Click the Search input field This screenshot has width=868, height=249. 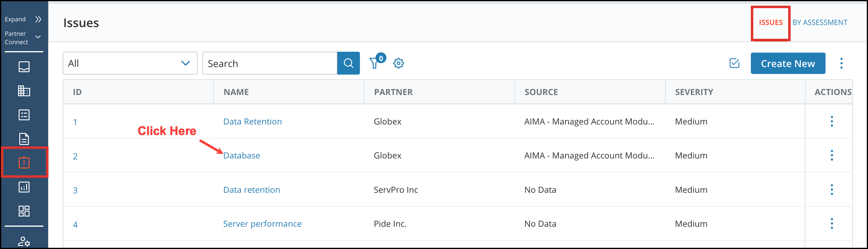(x=270, y=63)
